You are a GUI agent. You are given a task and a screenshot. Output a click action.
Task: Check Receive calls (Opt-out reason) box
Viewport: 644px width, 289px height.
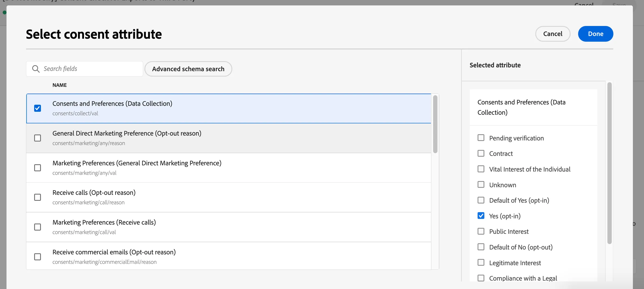38,197
